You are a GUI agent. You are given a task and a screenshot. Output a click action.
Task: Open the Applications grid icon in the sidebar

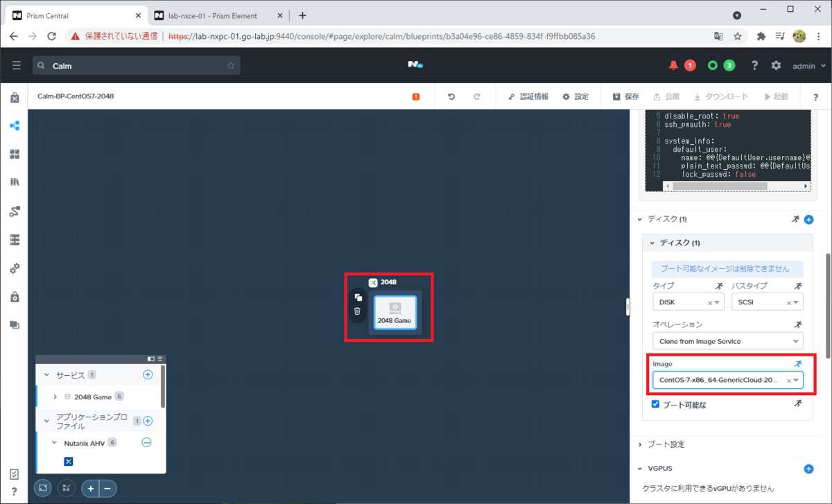point(15,154)
